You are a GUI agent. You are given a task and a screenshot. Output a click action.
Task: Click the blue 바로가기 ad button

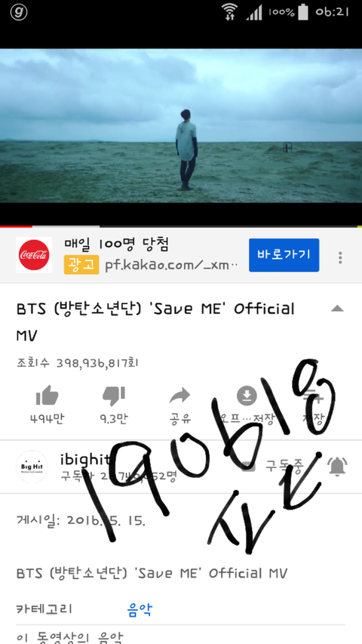click(284, 255)
